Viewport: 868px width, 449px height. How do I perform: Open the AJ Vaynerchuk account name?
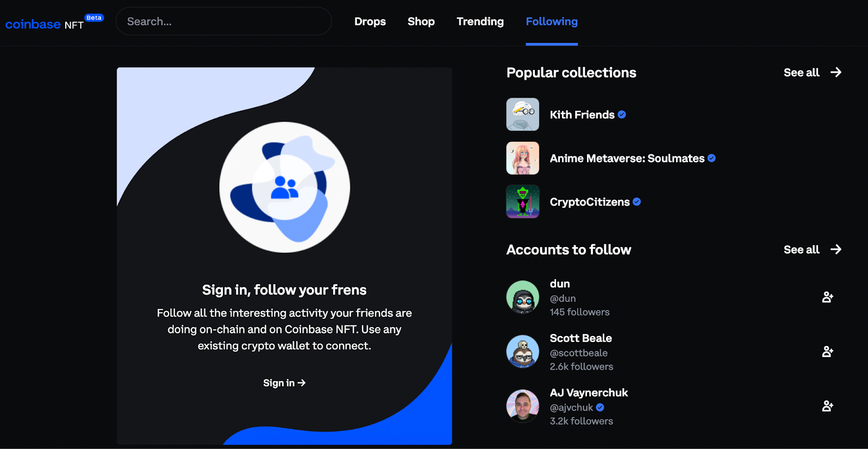589,393
